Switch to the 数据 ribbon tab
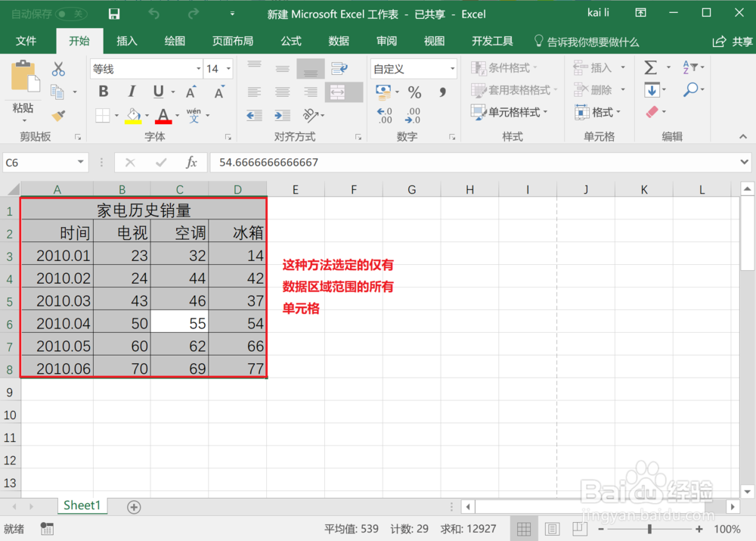Viewport: 756px width, 541px height. pyautogui.click(x=339, y=41)
